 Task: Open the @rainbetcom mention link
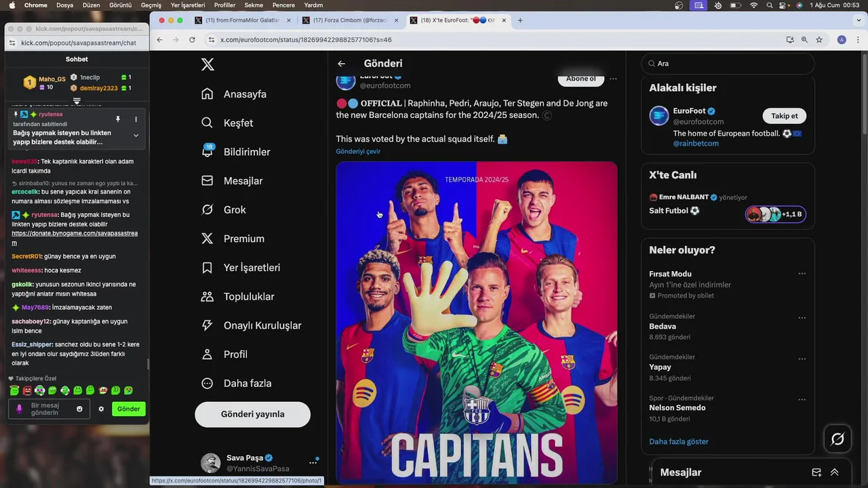click(696, 143)
